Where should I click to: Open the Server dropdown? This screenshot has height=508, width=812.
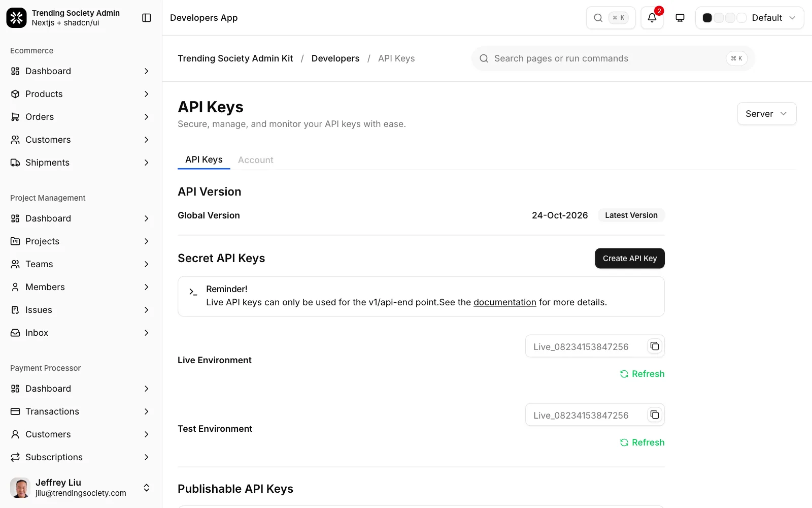click(x=766, y=114)
